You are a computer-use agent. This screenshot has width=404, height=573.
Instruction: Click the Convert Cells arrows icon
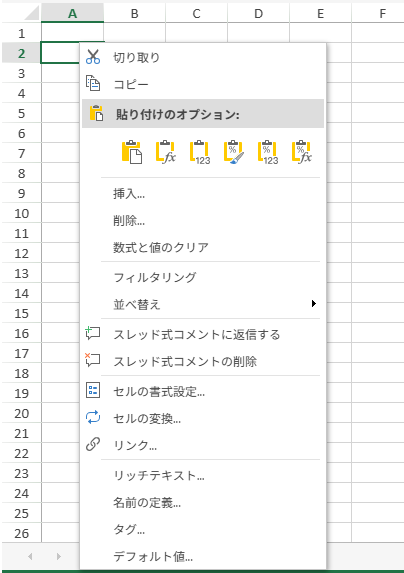[x=93, y=417]
